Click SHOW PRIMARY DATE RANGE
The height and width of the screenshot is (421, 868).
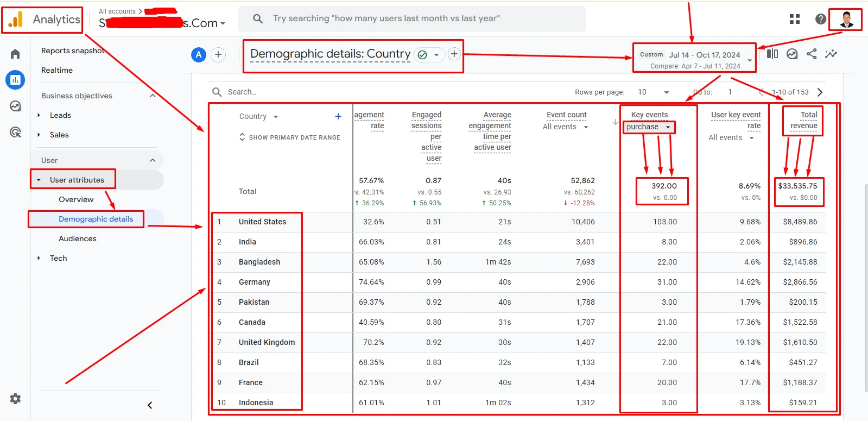(290, 137)
